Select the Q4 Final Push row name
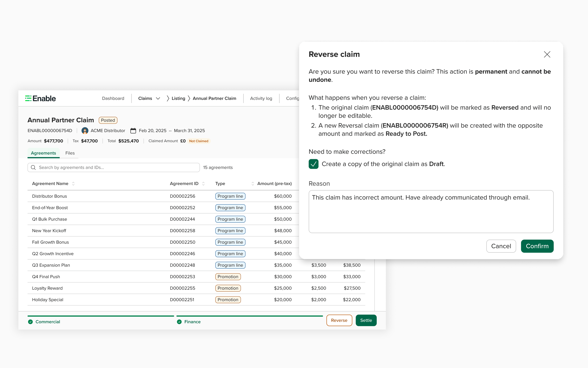The height and width of the screenshot is (368, 588). 46,277
